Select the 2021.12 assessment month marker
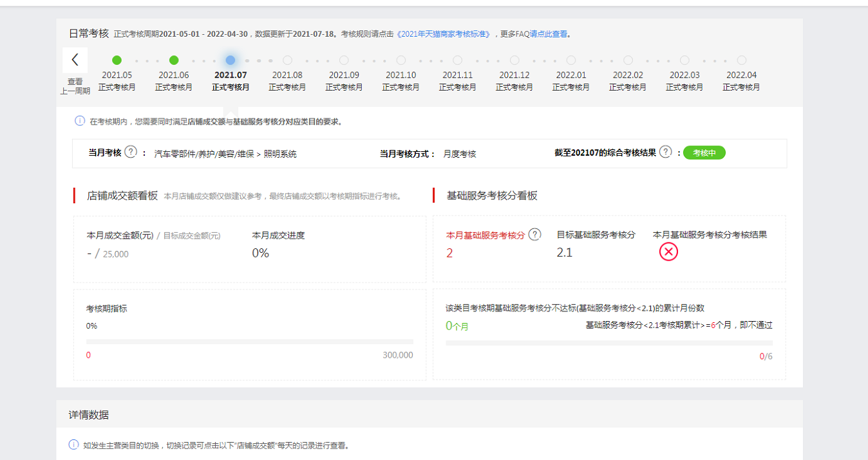The width and height of the screenshot is (868, 460). click(x=514, y=60)
